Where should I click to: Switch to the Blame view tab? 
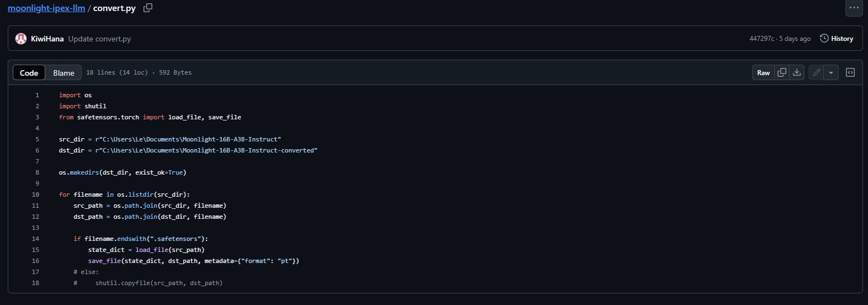pyautogui.click(x=63, y=72)
